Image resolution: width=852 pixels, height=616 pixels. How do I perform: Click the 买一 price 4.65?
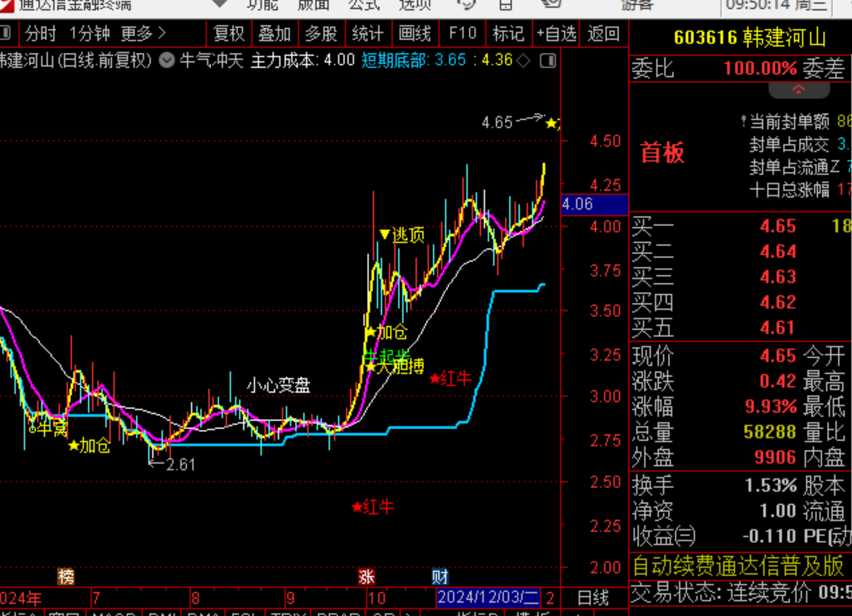click(778, 226)
